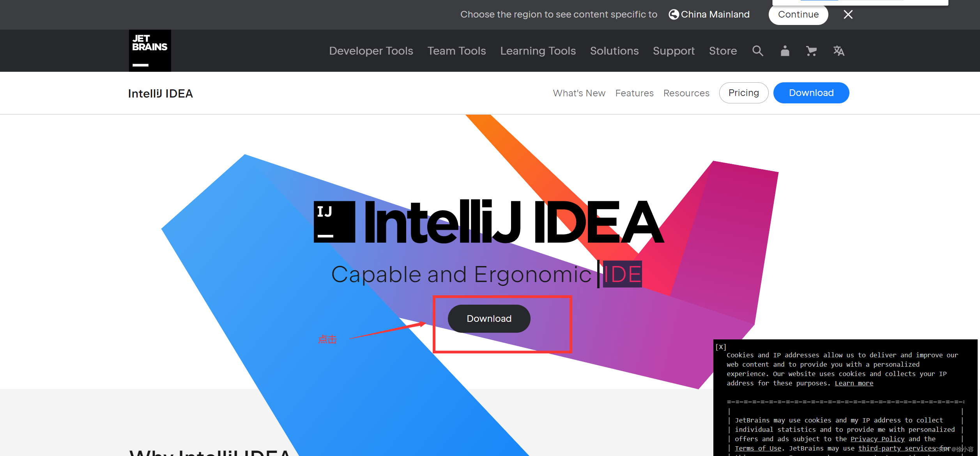Image resolution: width=980 pixels, height=456 pixels.
Task: Click What's New tab link
Action: click(x=577, y=92)
